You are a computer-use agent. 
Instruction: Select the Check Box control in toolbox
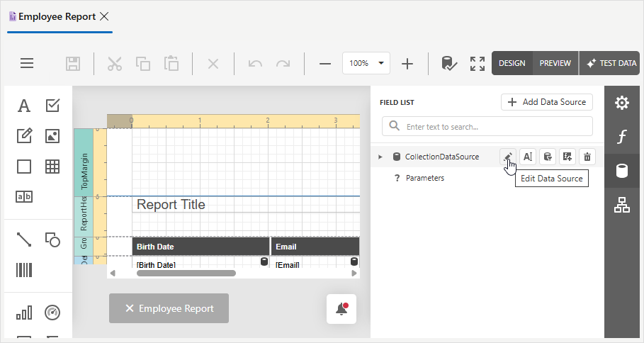[52, 106]
